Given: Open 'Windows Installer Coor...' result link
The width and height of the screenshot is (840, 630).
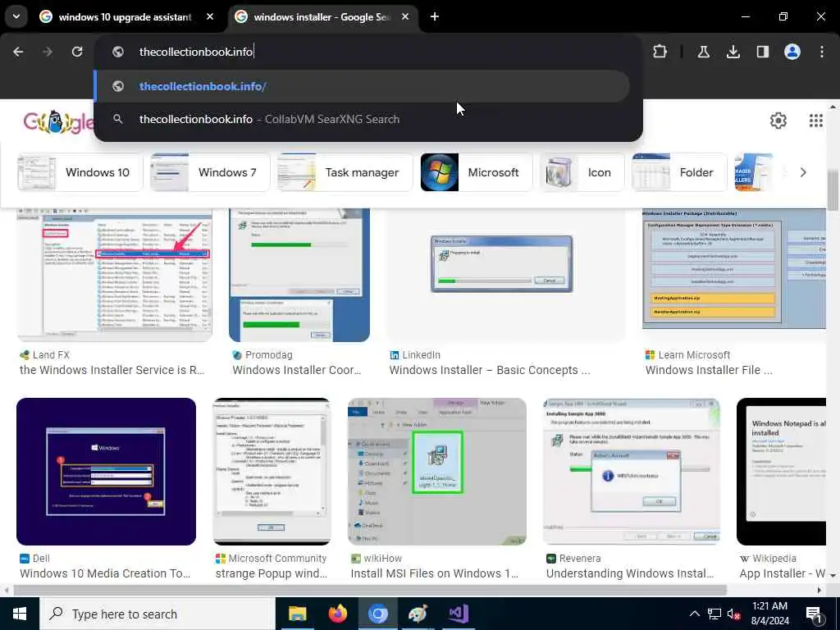Looking at the screenshot, I should (x=297, y=370).
